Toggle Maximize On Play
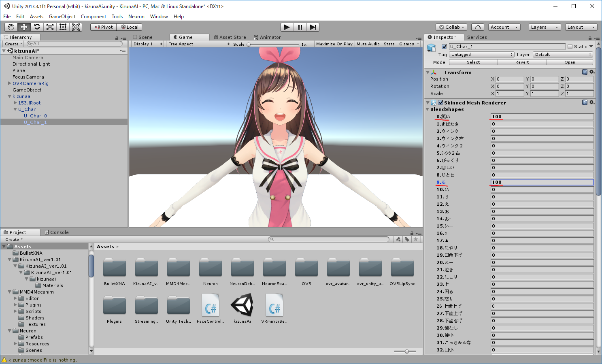 tap(334, 44)
